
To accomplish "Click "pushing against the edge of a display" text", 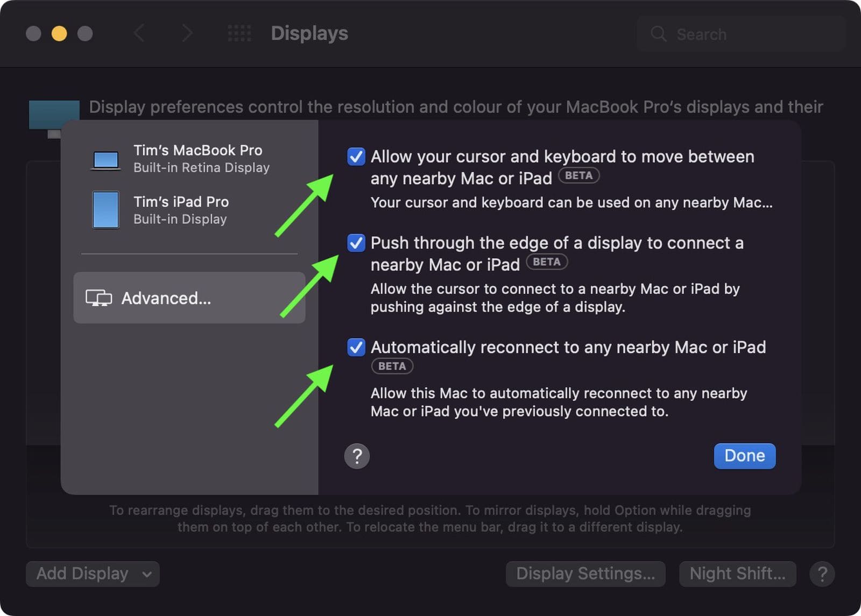I will pos(498,307).
